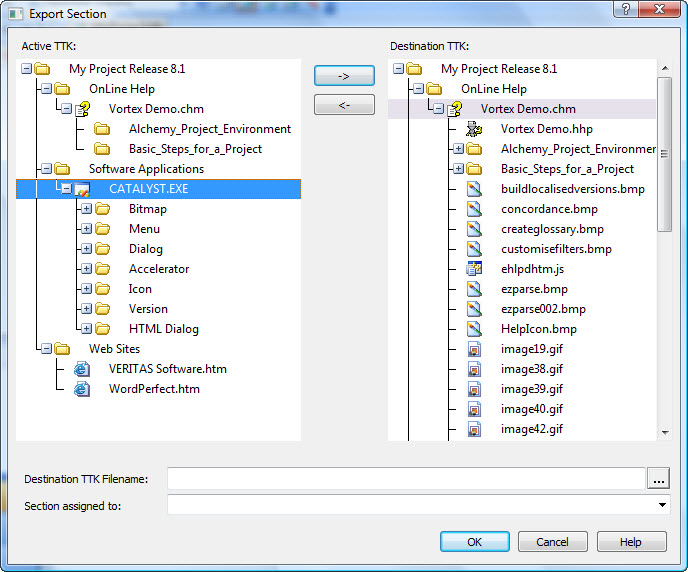This screenshot has height=572, width=688.
Task: Collapse the Web Sites folder
Action: pyautogui.click(x=47, y=349)
